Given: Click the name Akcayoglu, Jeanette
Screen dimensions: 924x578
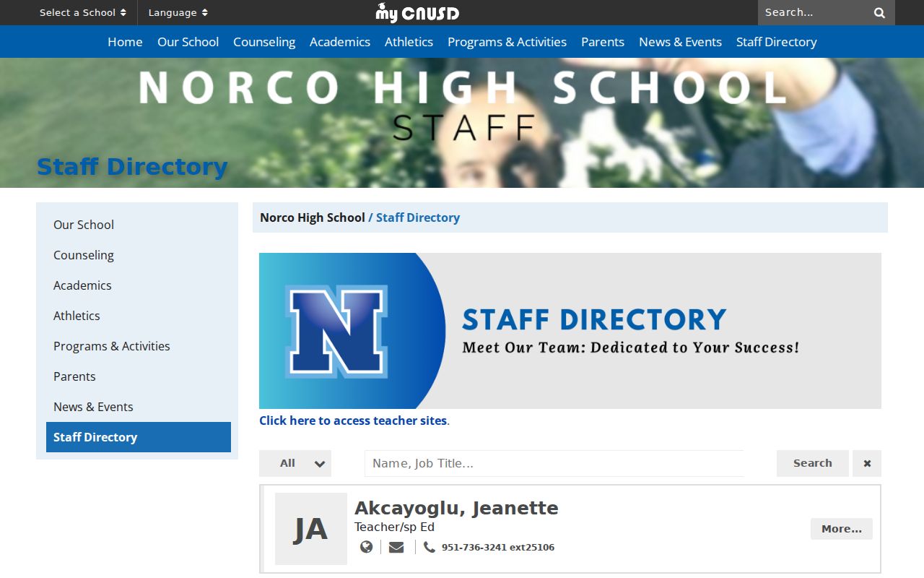Looking at the screenshot, I should point(456,508).
